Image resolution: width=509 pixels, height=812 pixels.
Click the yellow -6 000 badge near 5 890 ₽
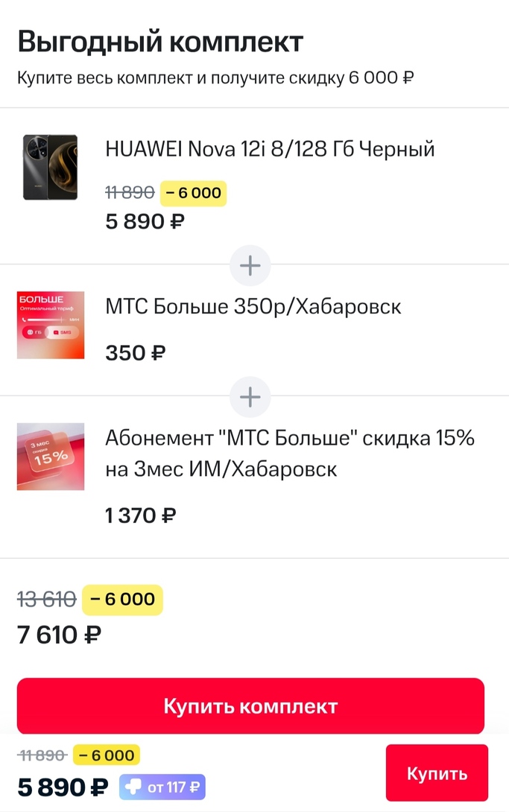point(194,193)
